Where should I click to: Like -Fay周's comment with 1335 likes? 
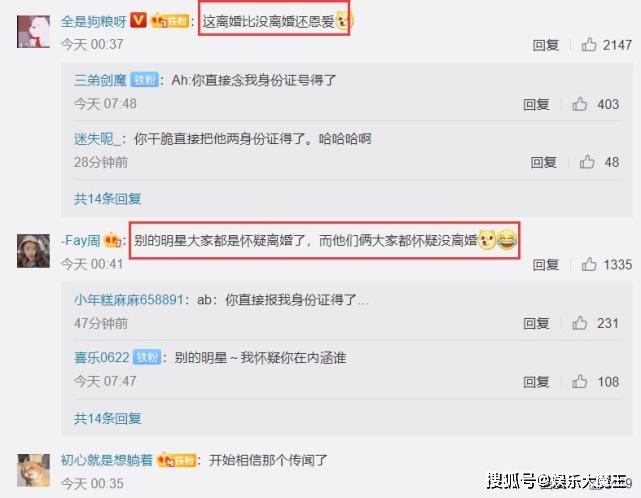pos(589,265)
